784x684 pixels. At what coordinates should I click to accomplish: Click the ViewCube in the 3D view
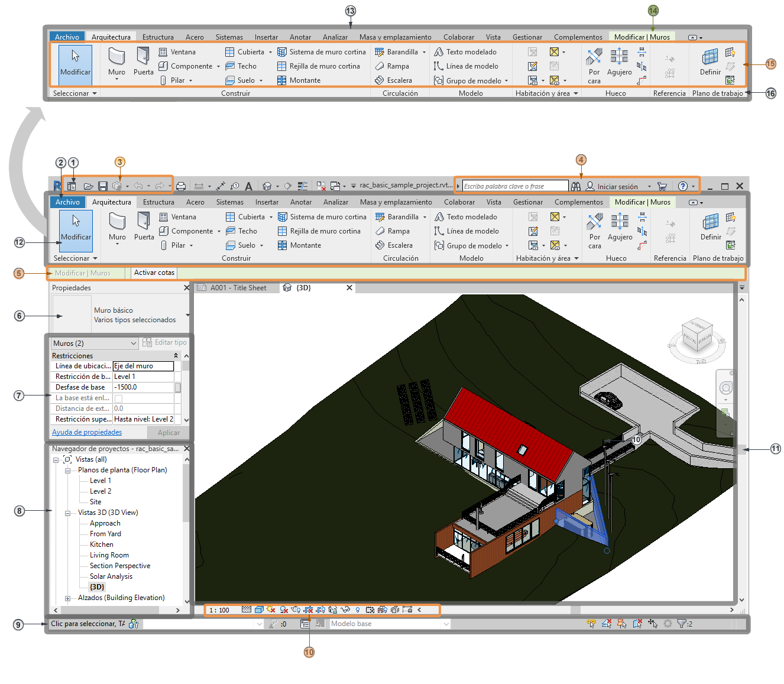(697, 335)
